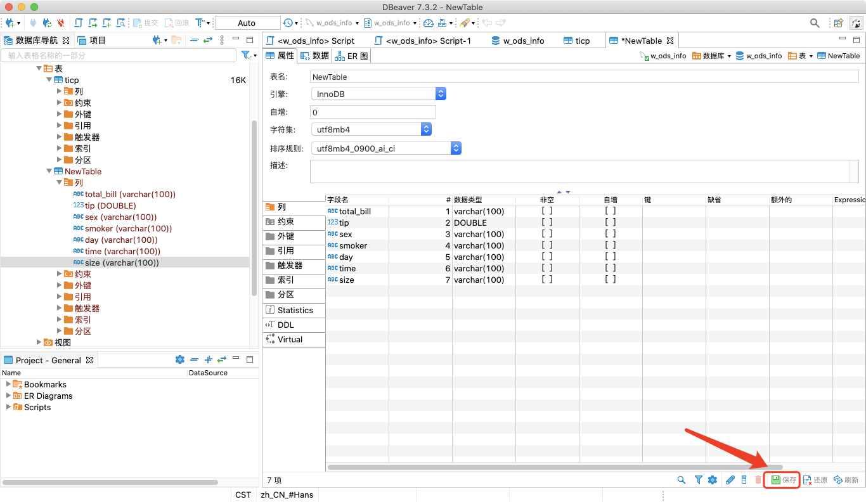The width and height of the screenshot is (866, 504).
Task: Click the 保存 save button
Action: [782, 480]
